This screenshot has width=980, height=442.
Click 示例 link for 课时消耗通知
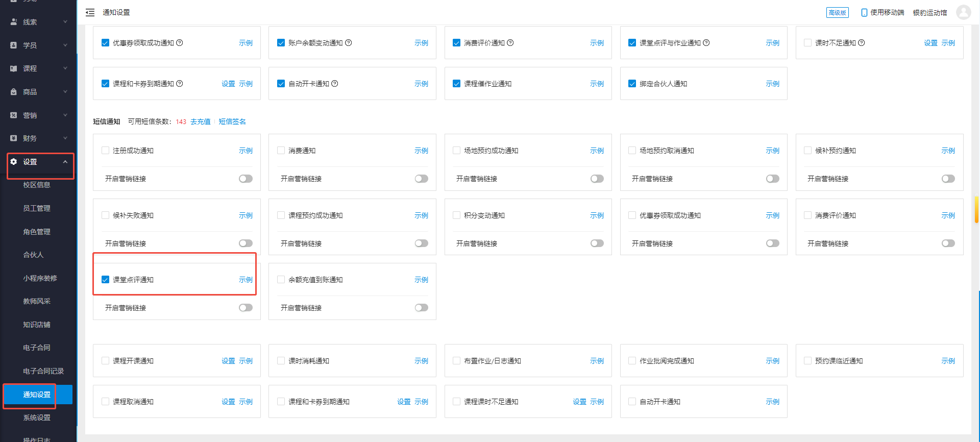(x=421, y=361)
